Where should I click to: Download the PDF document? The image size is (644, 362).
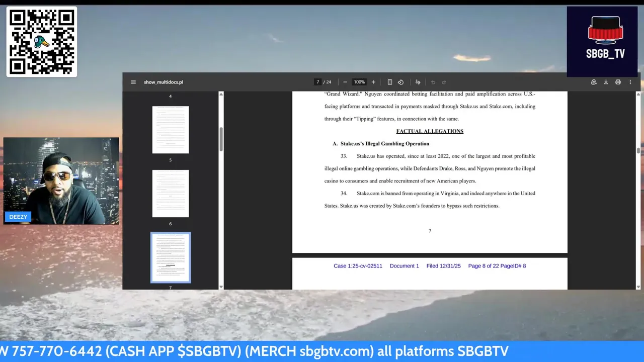click(606, 82)
